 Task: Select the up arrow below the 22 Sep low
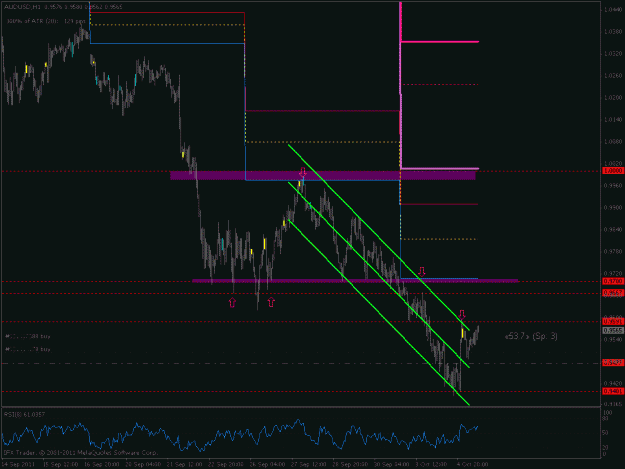(x=232, y=302)
